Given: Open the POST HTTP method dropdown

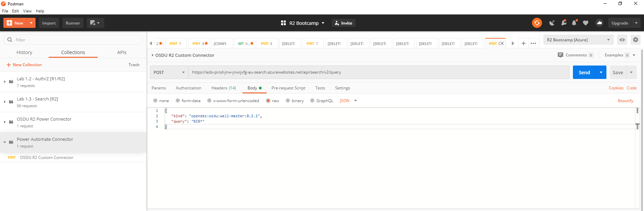Looking at the screenshot, I should 169,72.
